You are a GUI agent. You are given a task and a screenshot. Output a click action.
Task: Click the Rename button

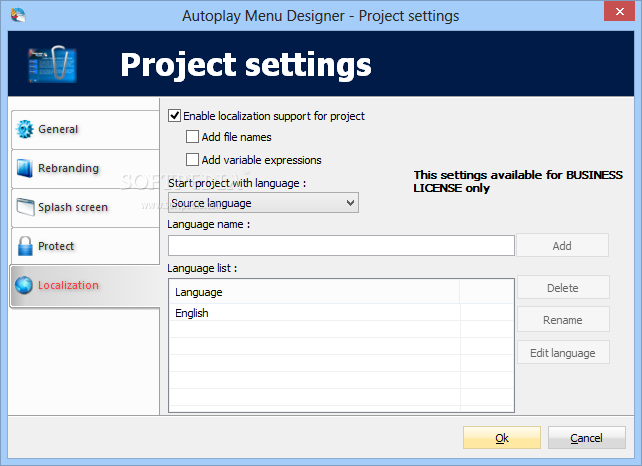(563, 320)
